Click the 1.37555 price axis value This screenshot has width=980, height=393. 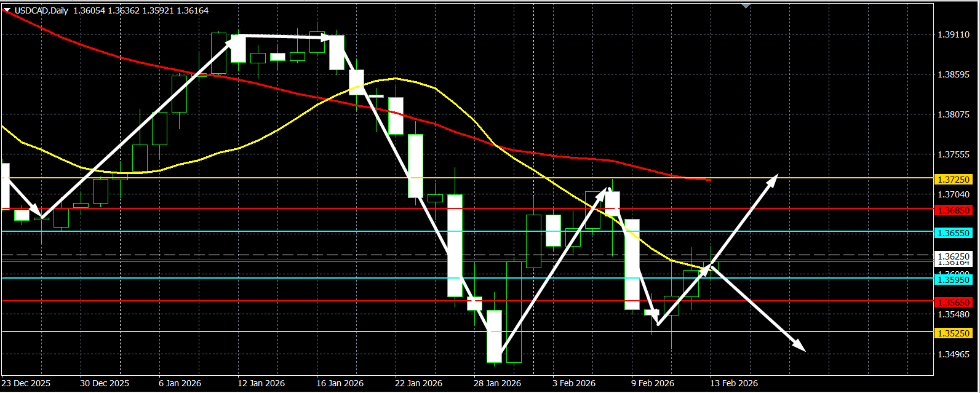pos(954,154)
